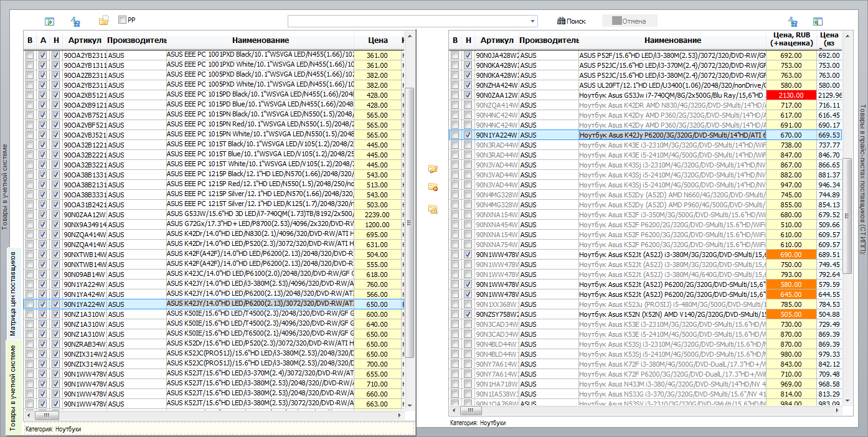
Task: Toggle В checkbox for Ноутбук Asus G53Jw row
Action: point(455,95)
